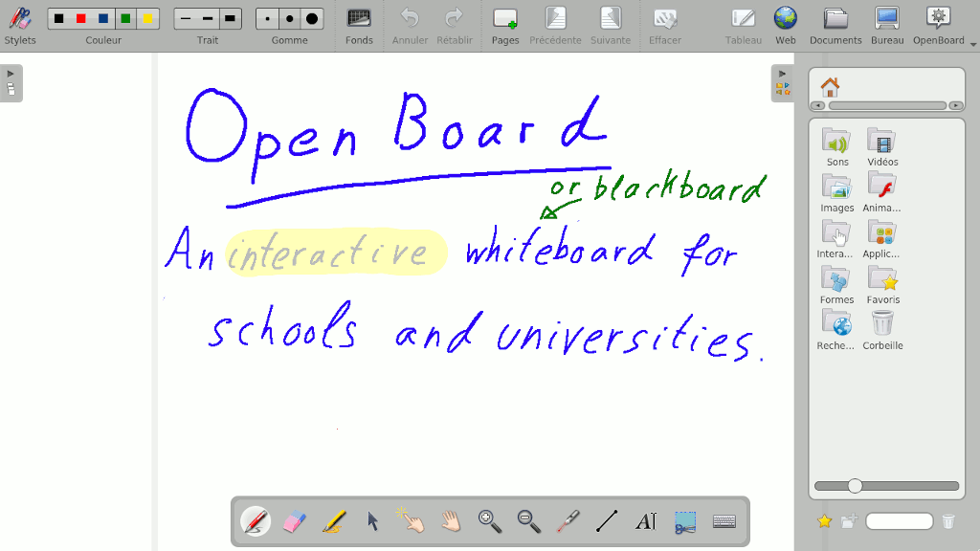Select the black pen color
The width and height of the screenshot is (980, 551).
[x=58, y=19]
